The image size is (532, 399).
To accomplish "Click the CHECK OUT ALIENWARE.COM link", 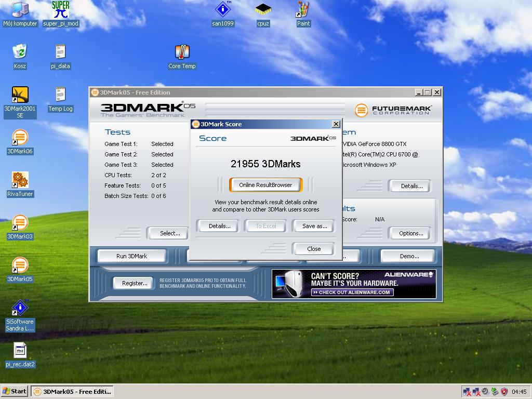I will click(x=352, y=292).
